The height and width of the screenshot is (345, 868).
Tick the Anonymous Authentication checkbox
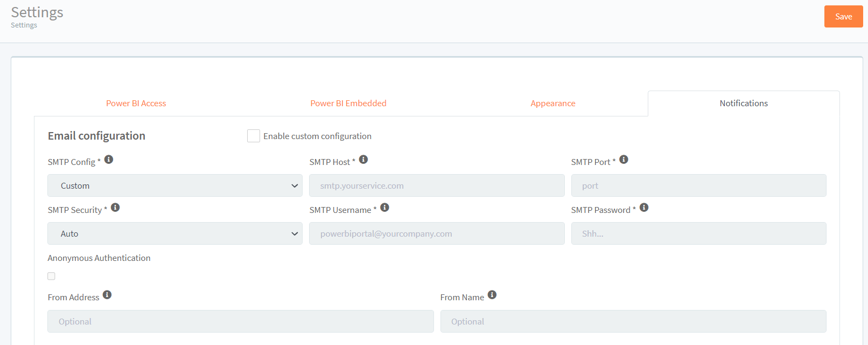click(x=51, y=276)
